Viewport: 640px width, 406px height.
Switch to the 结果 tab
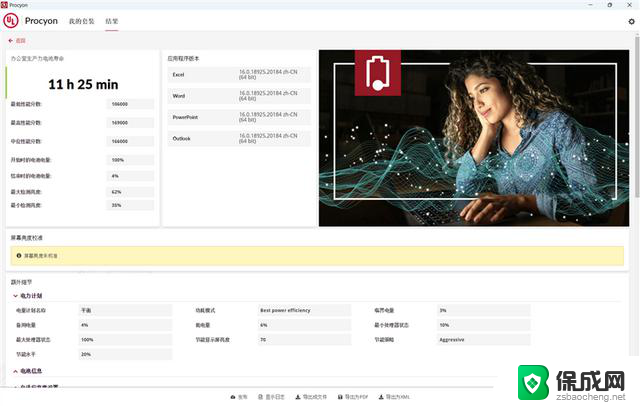coord(111,21)
